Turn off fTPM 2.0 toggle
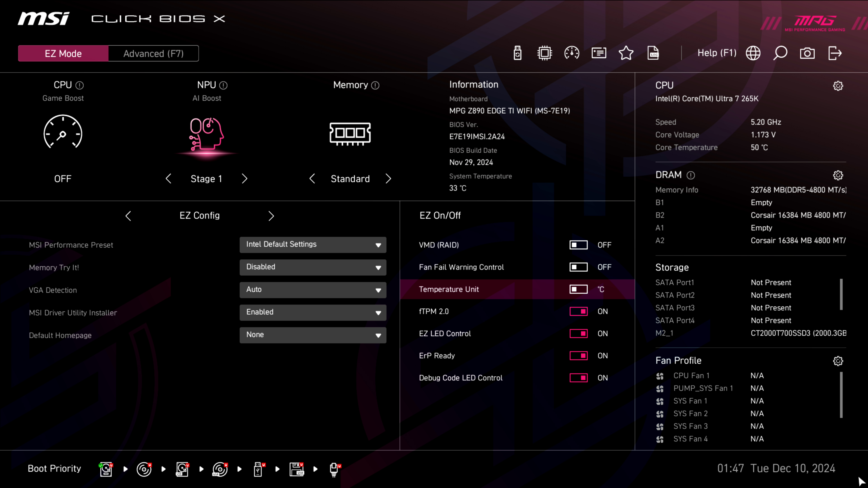The image size is (868, 488). (578, 312)
